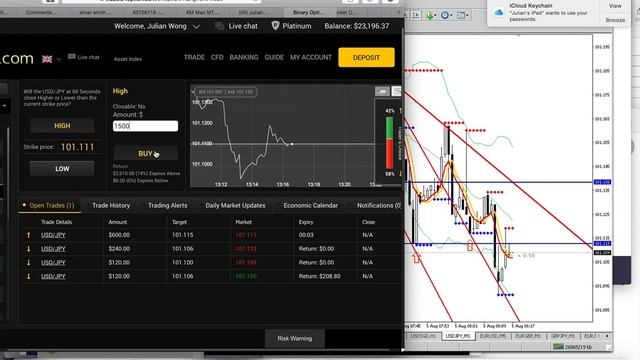Click the trader sentiment red-green bar
The image size is (640, 360).
389,143
